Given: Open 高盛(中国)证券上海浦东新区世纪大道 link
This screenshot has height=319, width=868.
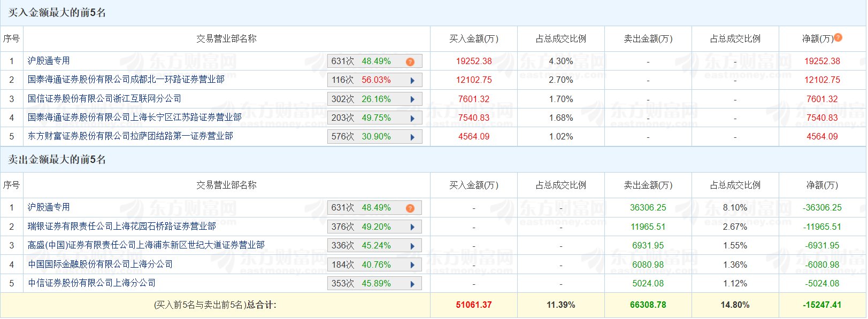Looking at the screenshot, I should tap(146, 245).
